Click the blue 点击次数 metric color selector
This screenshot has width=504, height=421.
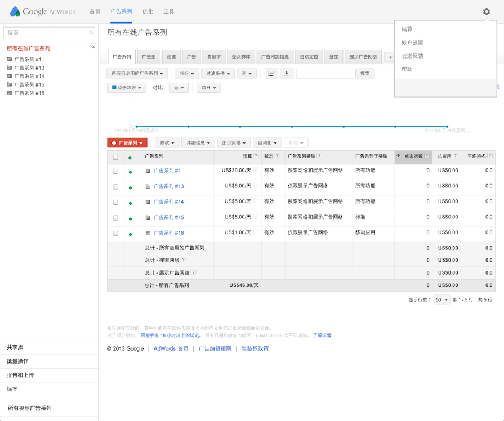126,88
